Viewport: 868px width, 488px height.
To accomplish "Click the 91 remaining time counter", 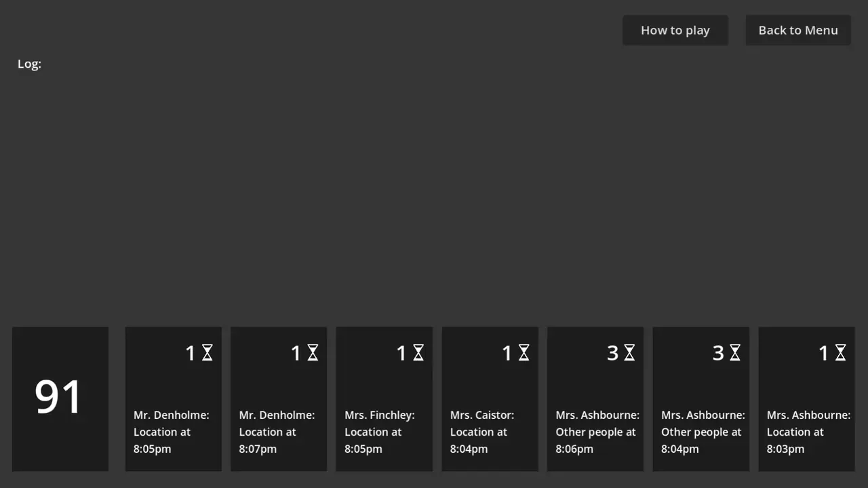I will pyautogui.click(x=60, y=399).
